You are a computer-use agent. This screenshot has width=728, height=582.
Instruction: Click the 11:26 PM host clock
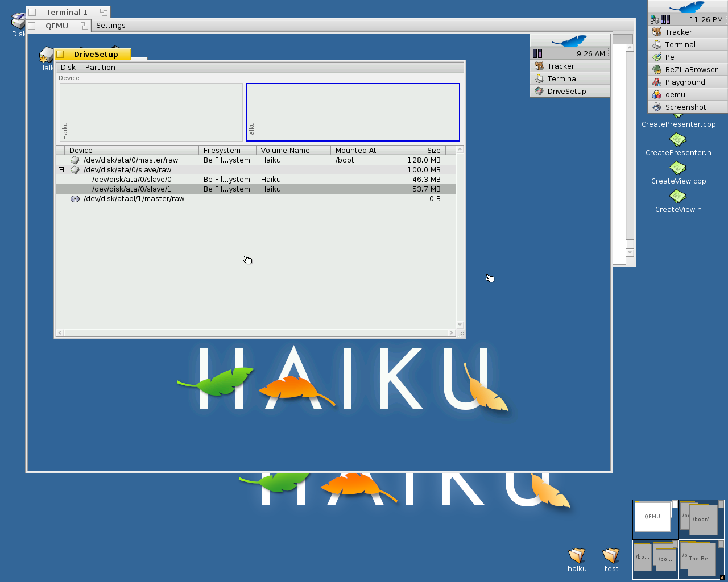click(706, 19)
